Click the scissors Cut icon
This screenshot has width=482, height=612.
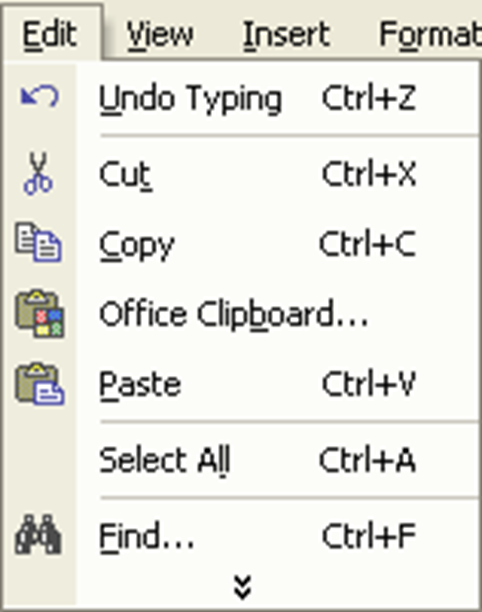click(38, 173)
